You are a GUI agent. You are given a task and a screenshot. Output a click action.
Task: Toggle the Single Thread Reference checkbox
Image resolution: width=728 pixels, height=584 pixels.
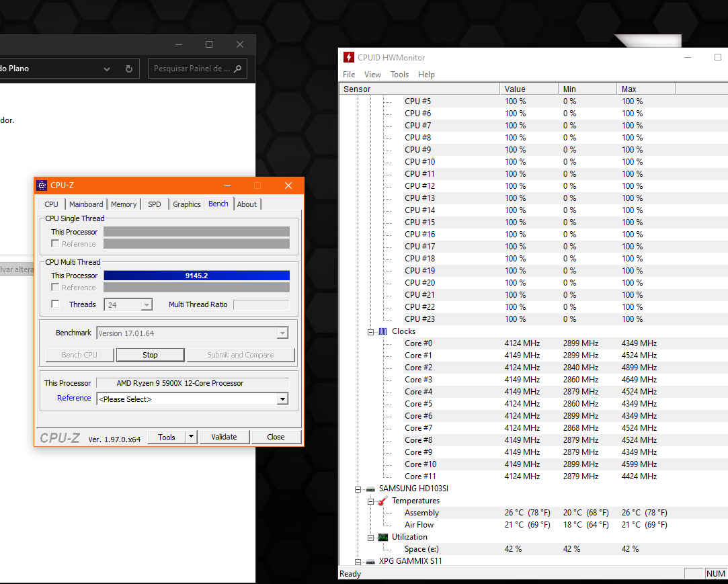(55, 244)
